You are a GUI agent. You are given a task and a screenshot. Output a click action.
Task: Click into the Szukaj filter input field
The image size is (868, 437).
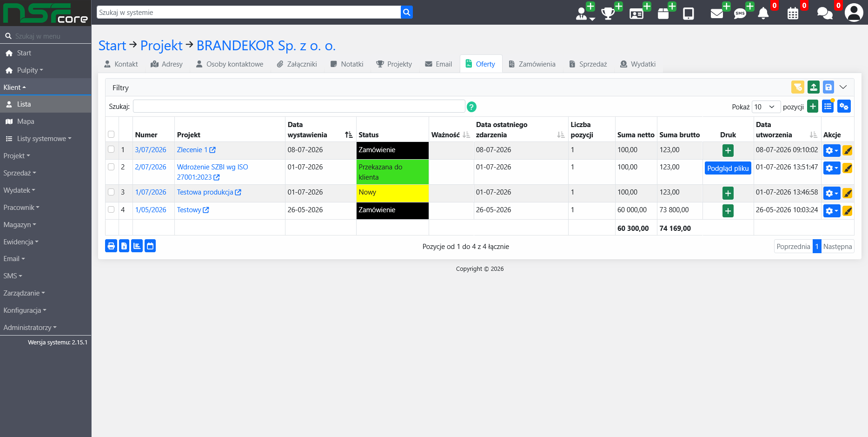[299, 107]
